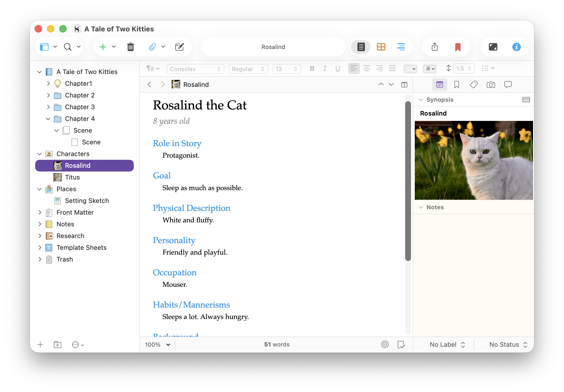This screenshot has height=392, width=564.
Task: Toggle bold formatting
Action: (x=312, y=69)
